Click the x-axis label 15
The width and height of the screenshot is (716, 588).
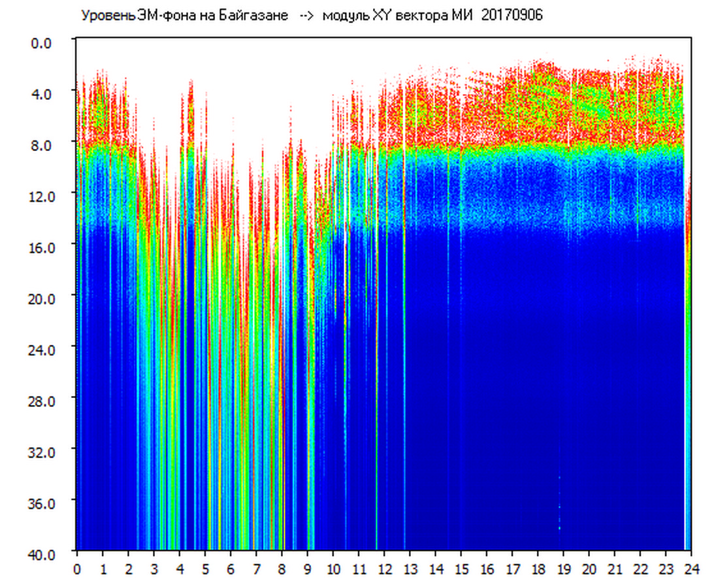point(461,568)
